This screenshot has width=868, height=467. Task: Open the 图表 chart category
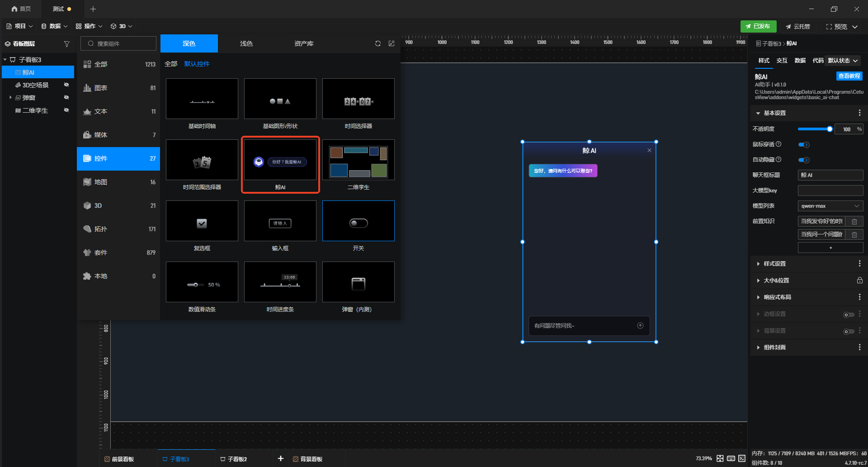(118, 88)
